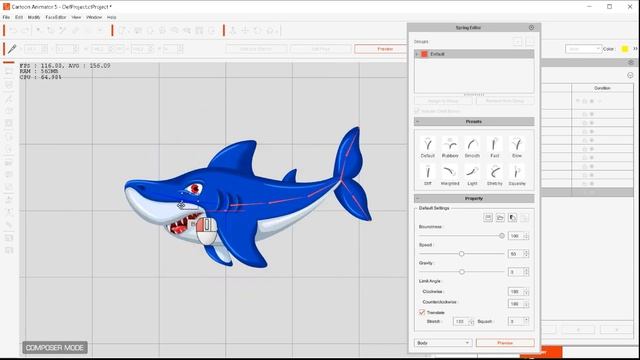Viewport: 640px width, 360px height.
Task: Expand the Default group row arrow
Action: [x=417, y=54]
